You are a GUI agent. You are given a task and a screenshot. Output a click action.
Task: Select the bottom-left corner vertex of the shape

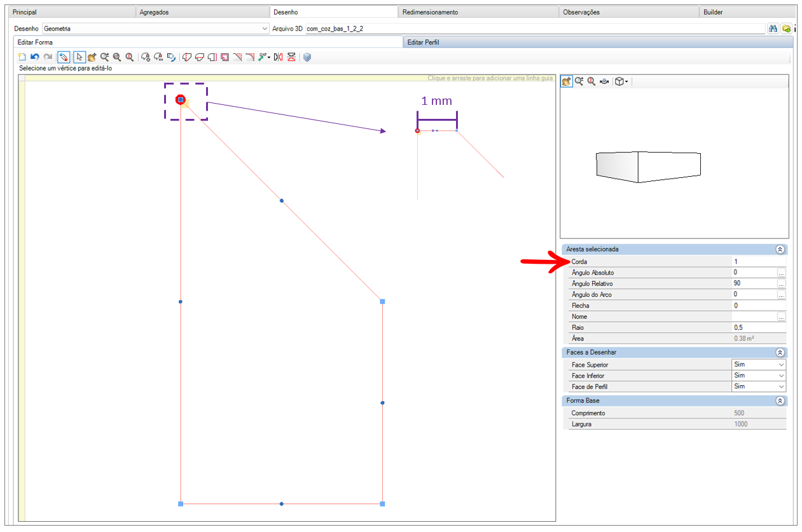coord(181,504)
